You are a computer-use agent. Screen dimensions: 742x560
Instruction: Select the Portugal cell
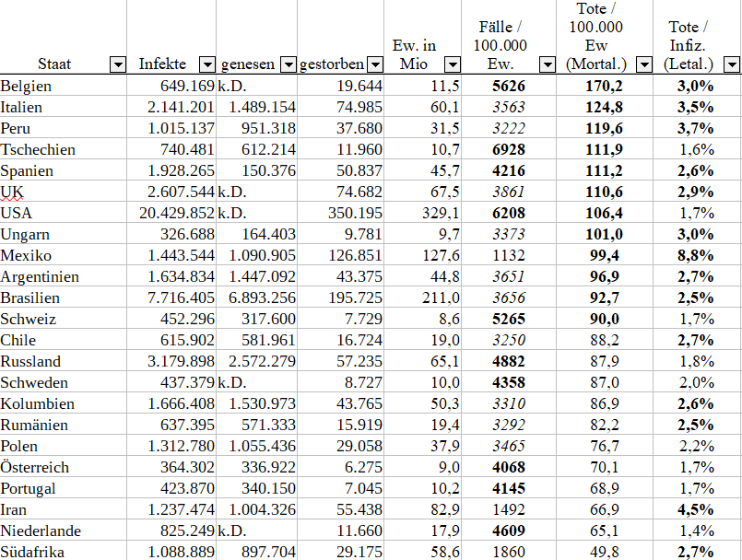coord(63,488)
